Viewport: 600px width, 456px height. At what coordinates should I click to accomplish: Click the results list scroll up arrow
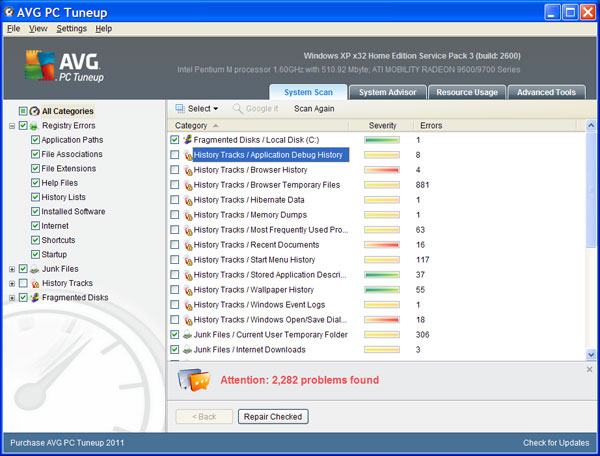point(591,125)
